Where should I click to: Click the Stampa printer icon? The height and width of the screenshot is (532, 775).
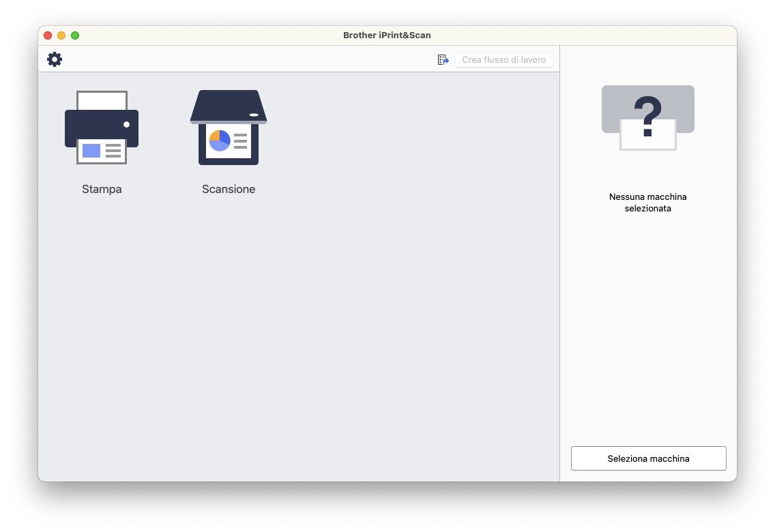click(102, 128)
